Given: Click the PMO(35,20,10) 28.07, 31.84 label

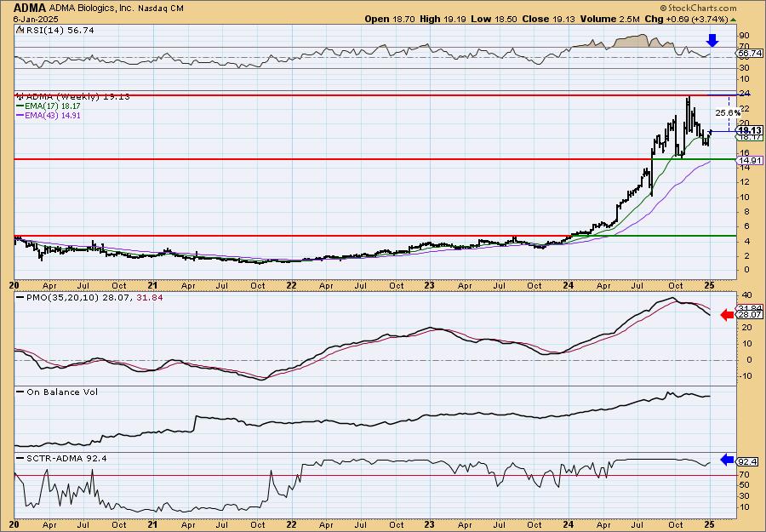Looking at the screenshot, I should click(x=94, y=298).
